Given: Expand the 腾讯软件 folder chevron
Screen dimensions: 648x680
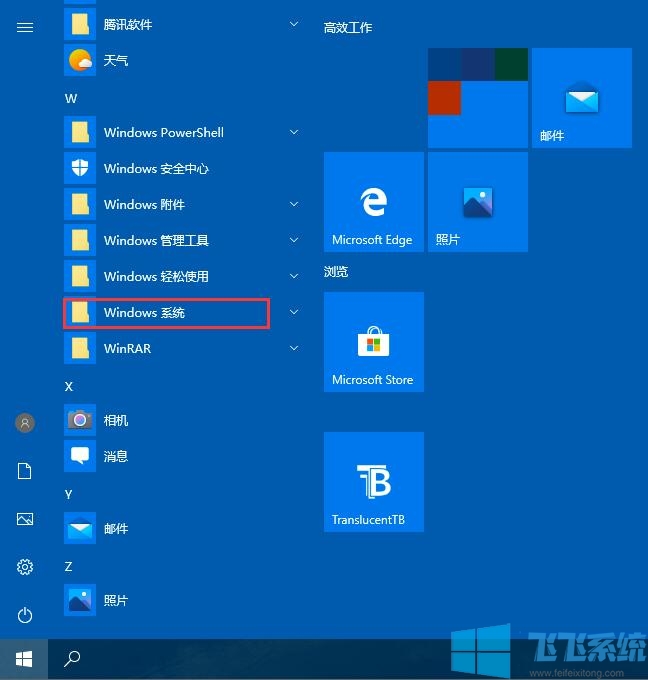Looking at the screenshot, I should point(294,24).
